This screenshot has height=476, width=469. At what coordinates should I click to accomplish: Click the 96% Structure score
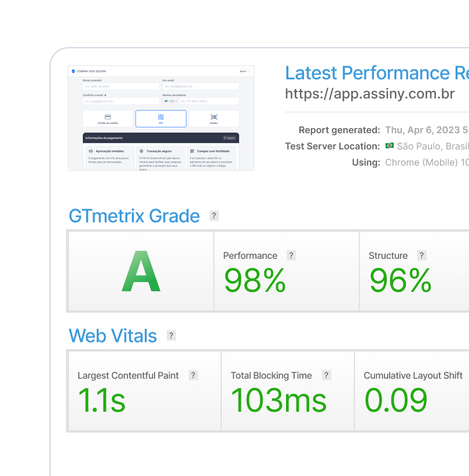pos(400,281)
